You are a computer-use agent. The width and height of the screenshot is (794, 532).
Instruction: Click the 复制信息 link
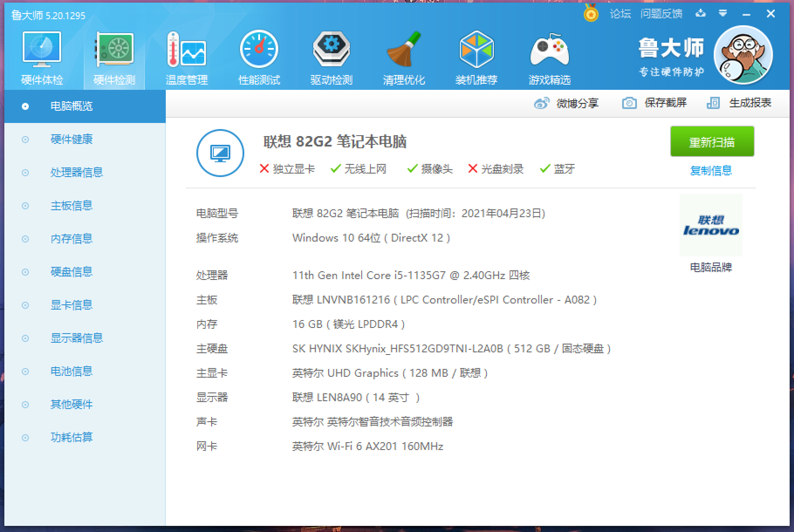(711, 171)
